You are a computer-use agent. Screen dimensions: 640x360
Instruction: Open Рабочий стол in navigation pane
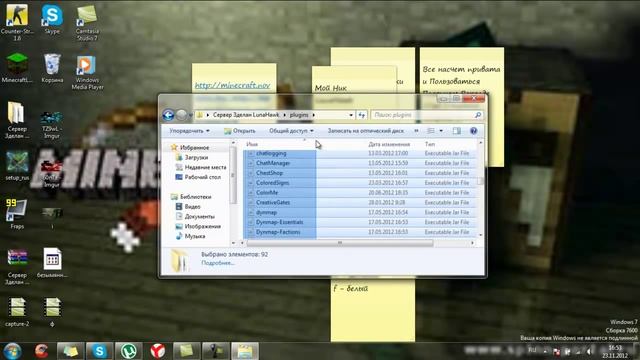click(202, 177)
